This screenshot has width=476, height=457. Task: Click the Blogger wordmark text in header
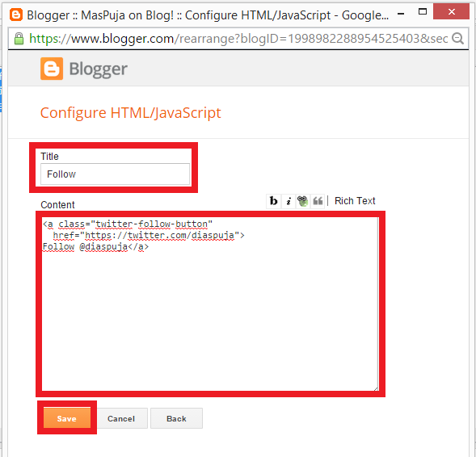tap(99, 69)
